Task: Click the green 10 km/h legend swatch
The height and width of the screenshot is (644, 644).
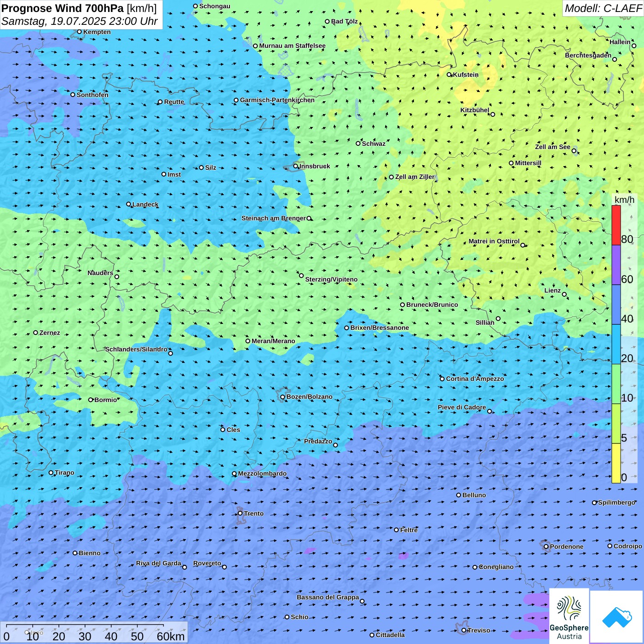Action: [616, 384]
